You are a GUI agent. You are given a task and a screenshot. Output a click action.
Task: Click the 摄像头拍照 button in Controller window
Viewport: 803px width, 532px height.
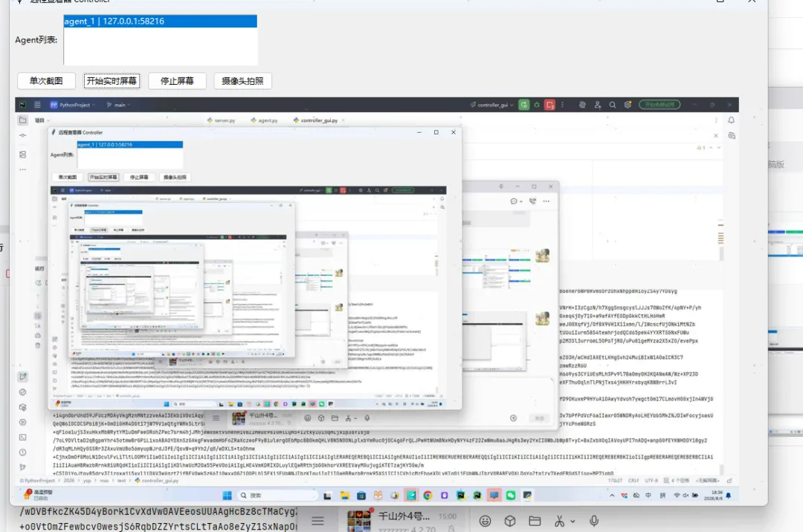tap(242, 81)
